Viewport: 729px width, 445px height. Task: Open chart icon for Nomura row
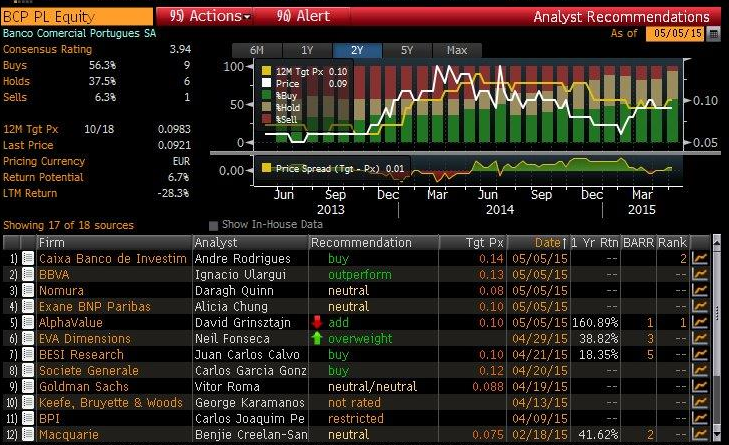pos(700,290)
